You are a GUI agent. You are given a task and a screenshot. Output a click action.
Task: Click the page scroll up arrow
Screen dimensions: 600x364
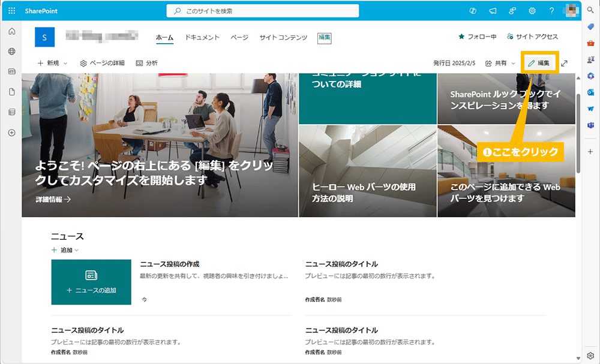pos(578,78)
